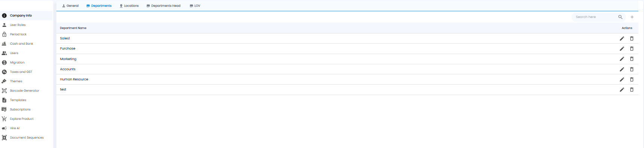Click the Company Info sidebar icon
644x148 pixels.
pyautogui.click(x=4, y=15)
